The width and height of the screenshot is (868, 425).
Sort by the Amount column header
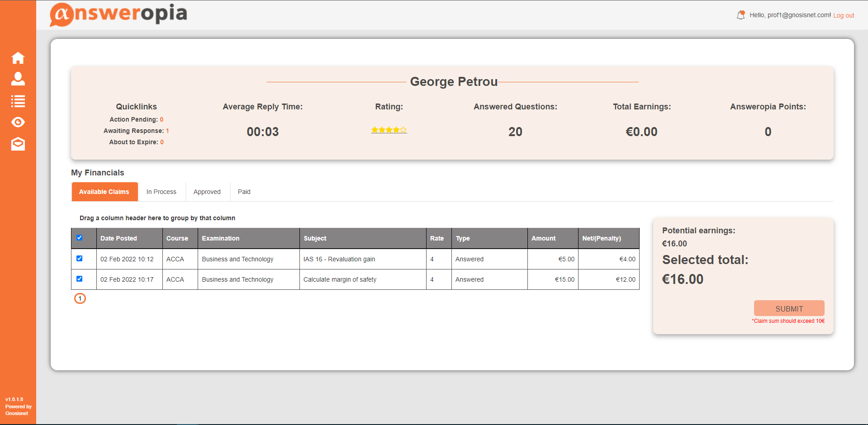click(x=553, y=238)
